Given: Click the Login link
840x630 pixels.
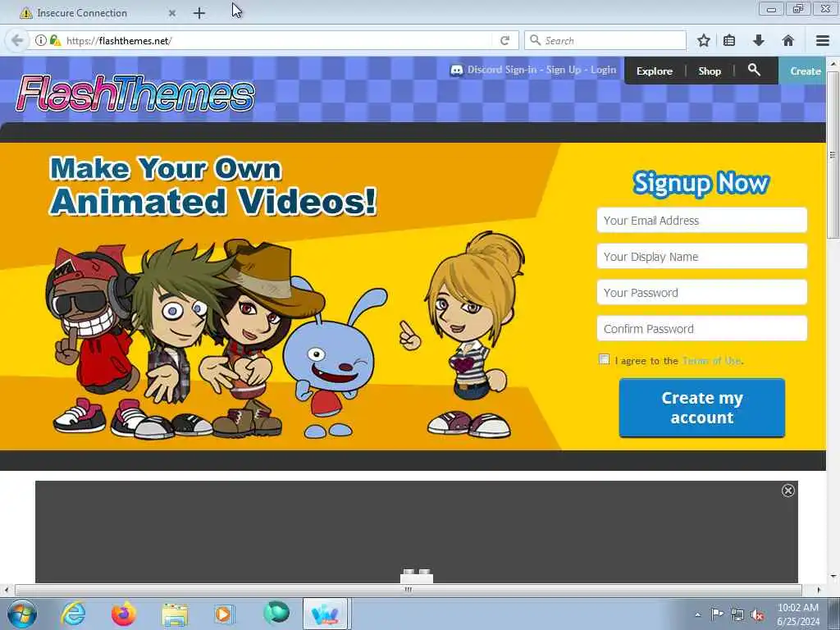Looking at the screenshot, I should click(603, 70).
